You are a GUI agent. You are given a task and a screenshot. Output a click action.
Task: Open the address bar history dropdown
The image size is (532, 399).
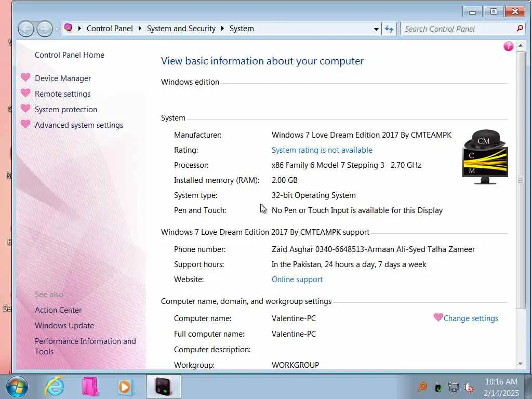coord(376,29)
